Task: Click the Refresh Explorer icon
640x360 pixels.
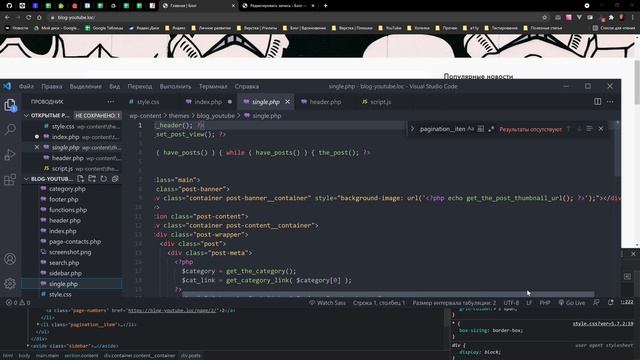Action: point(104,179)
